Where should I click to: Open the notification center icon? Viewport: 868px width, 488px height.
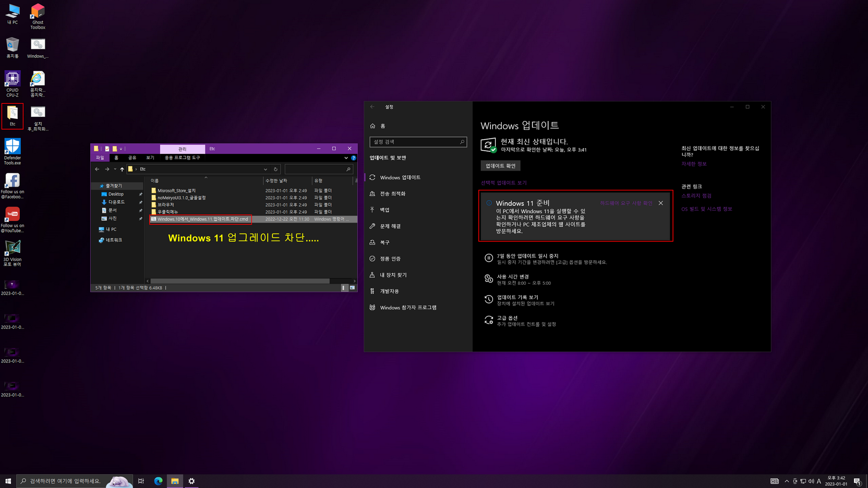pyautogui.click(x=857, y=481)
